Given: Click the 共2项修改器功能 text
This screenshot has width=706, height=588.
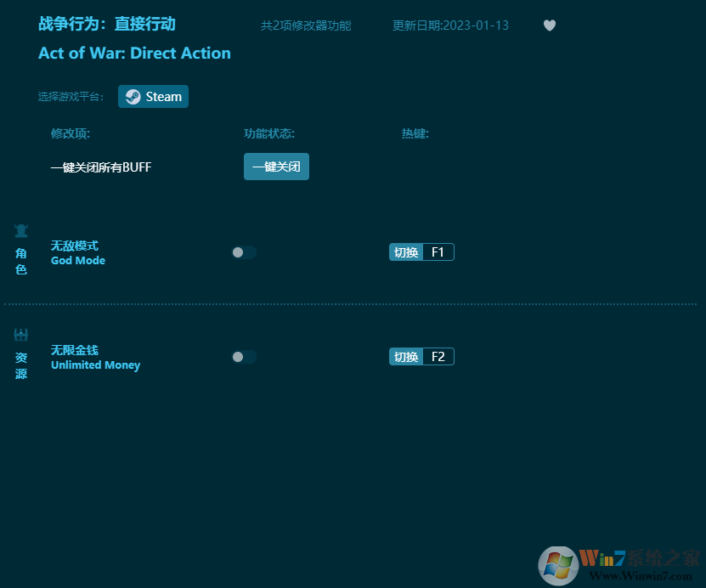Looking at the screenshot, I should (306, 25).
